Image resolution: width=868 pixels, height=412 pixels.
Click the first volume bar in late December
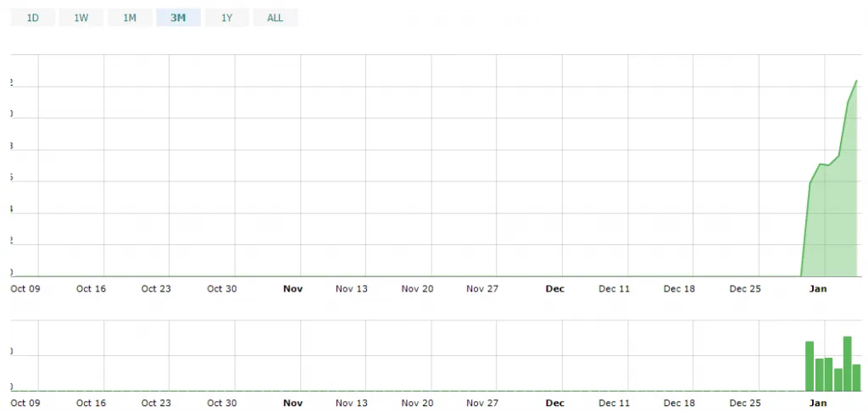(x=810, y=366)
